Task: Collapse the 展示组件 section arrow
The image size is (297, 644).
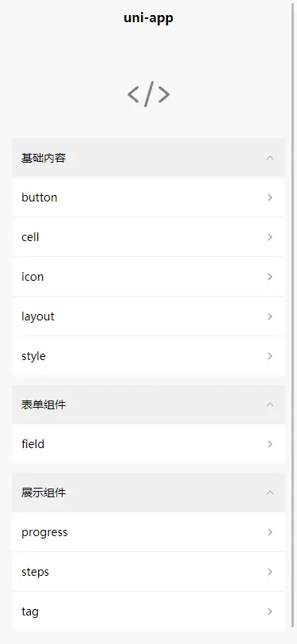Action: [270, 493]
